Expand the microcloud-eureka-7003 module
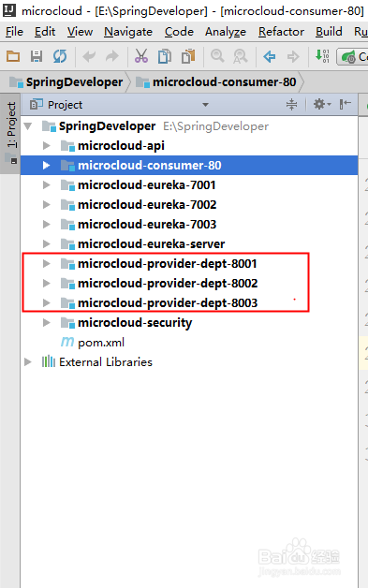This screenshot has height=588, width=368. (46, 225)
